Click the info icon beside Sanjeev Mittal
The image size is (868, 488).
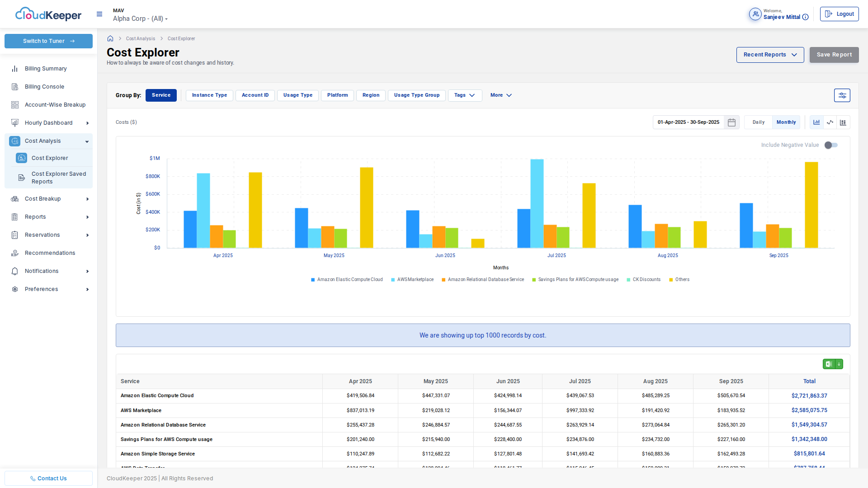(x=805, y=17)
